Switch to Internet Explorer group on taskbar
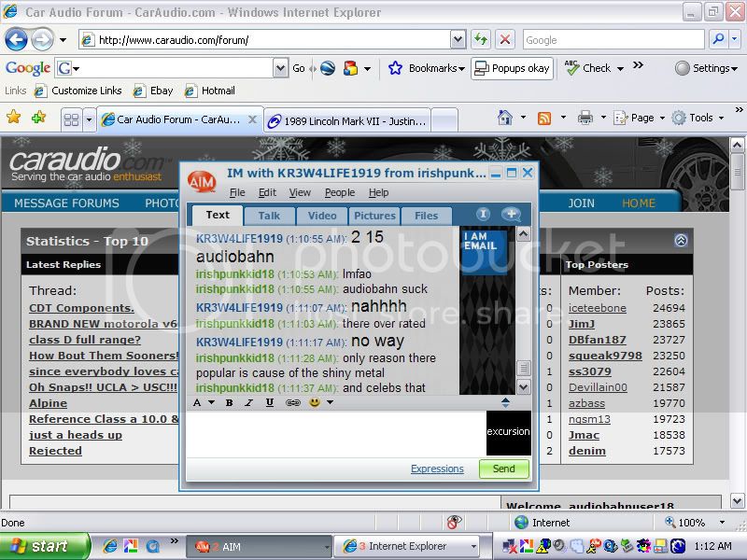Screen dimensions: 747x560 click(406, 547)
